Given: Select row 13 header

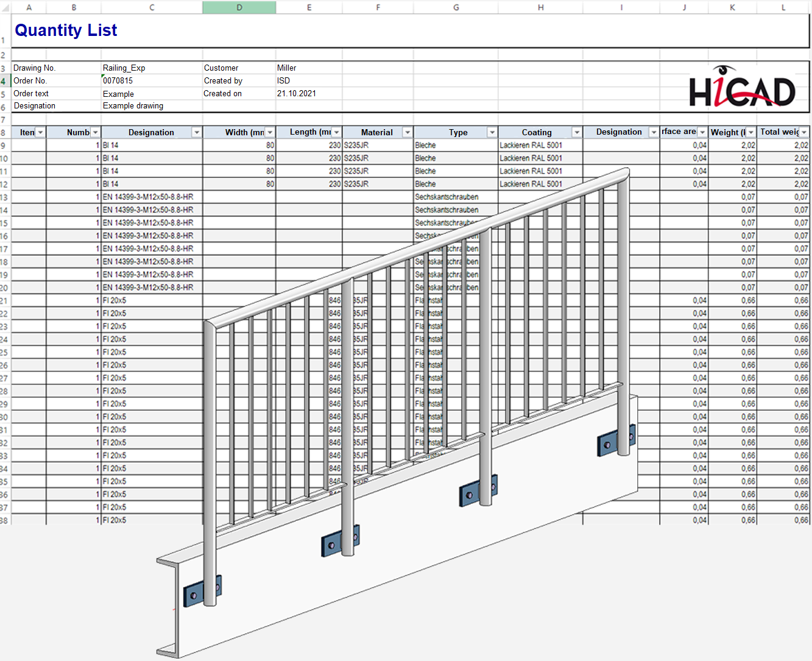Looking at the screenshot, I should pos(5,197).
